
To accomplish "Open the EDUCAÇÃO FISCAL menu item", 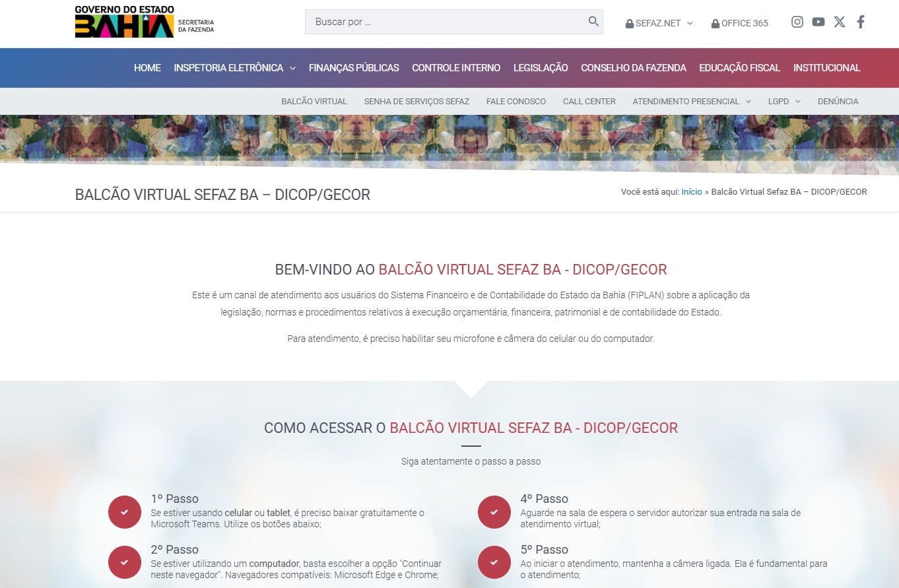I will point(739,67).
